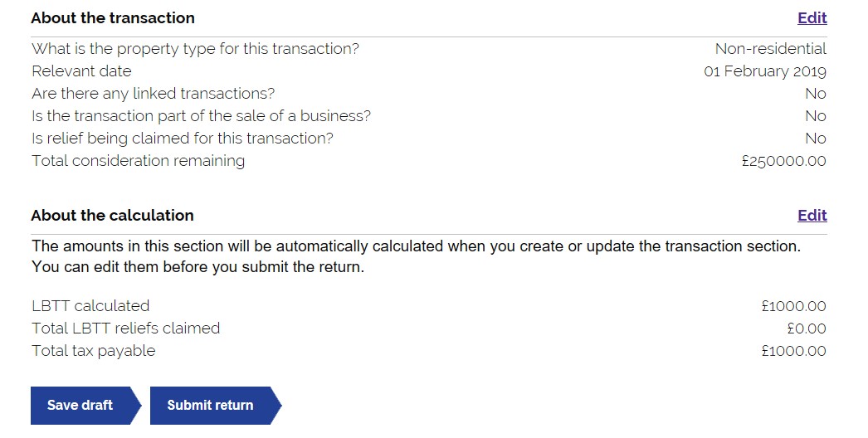Select the About the calculation heading
The height and width of the screenshot is (438, 868).
[x=112, y=216]
